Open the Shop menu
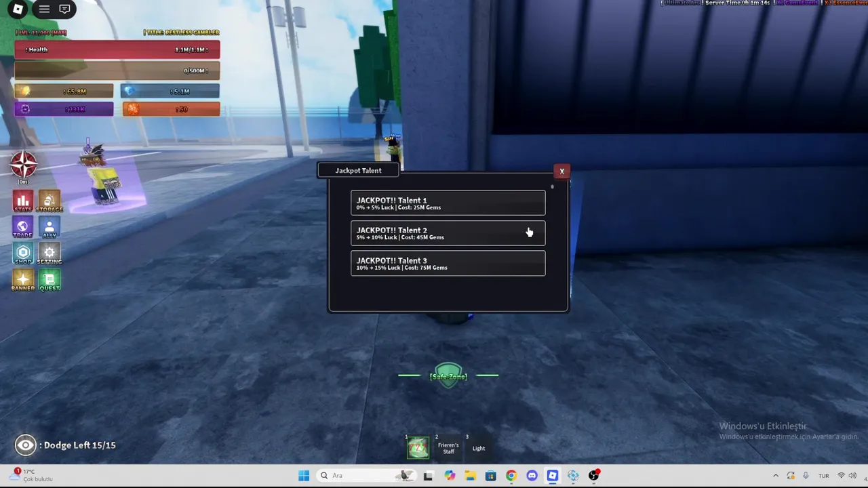868x488 pixels. 23,254
